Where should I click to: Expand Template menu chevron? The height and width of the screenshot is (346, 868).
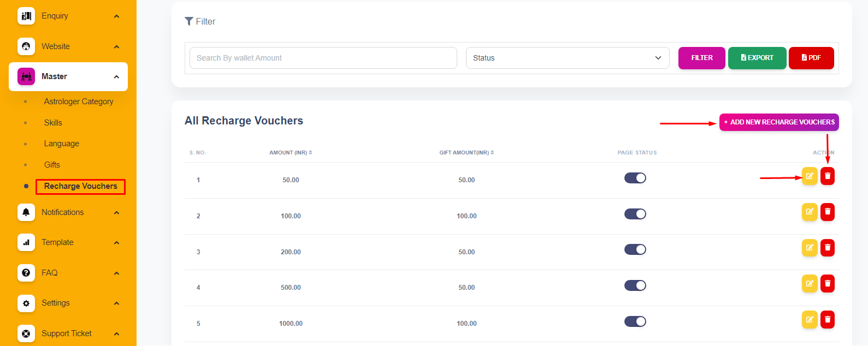pos(116,243)
